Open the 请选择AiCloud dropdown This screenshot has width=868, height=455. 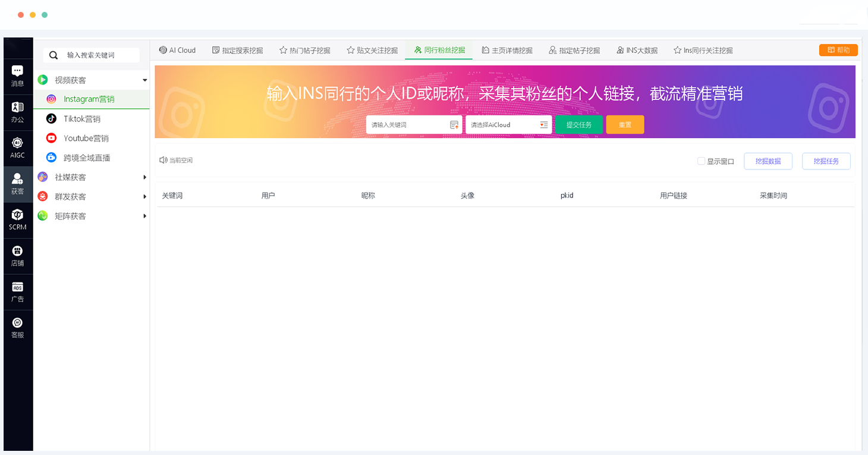[508, 125]
